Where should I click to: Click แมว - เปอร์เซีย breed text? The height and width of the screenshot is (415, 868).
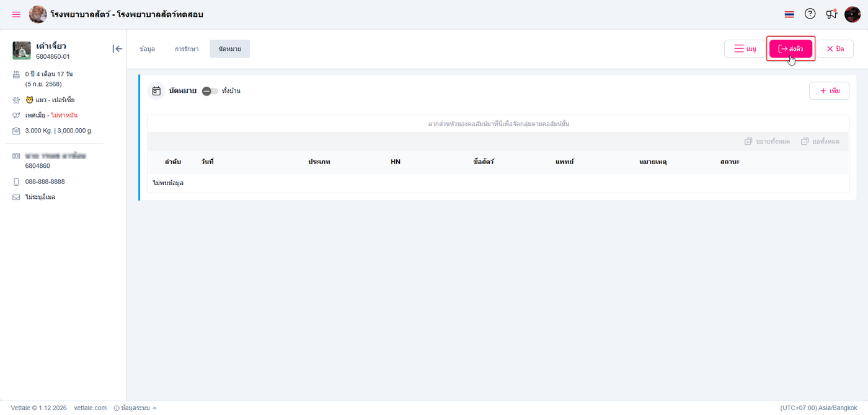pos(55,100)
